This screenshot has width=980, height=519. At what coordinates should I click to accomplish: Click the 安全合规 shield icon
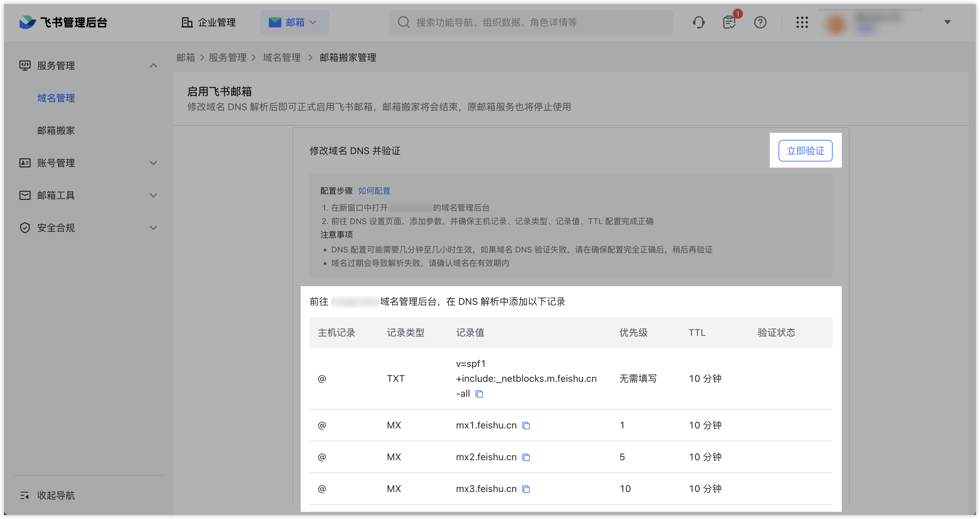point(25,227)
